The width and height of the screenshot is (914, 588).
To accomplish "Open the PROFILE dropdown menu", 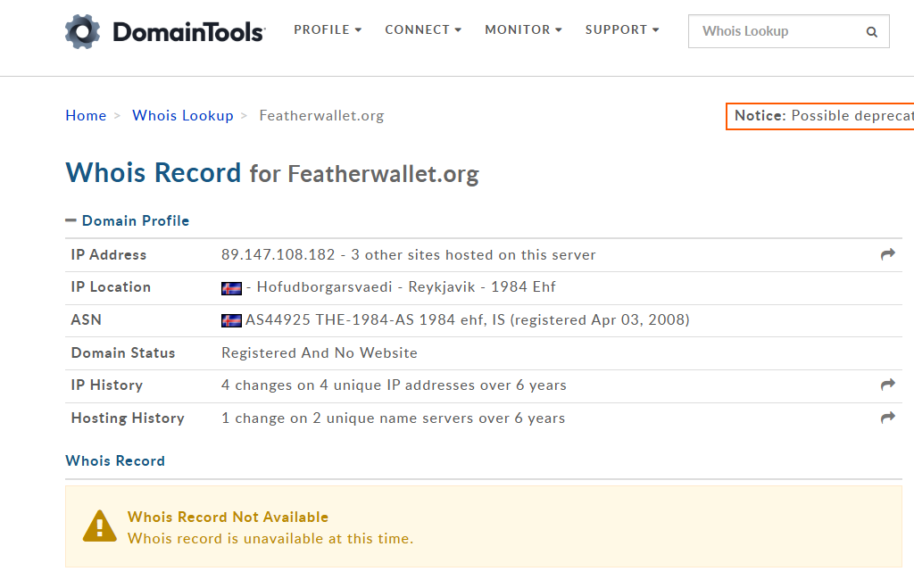I will (x=328, y=30).
